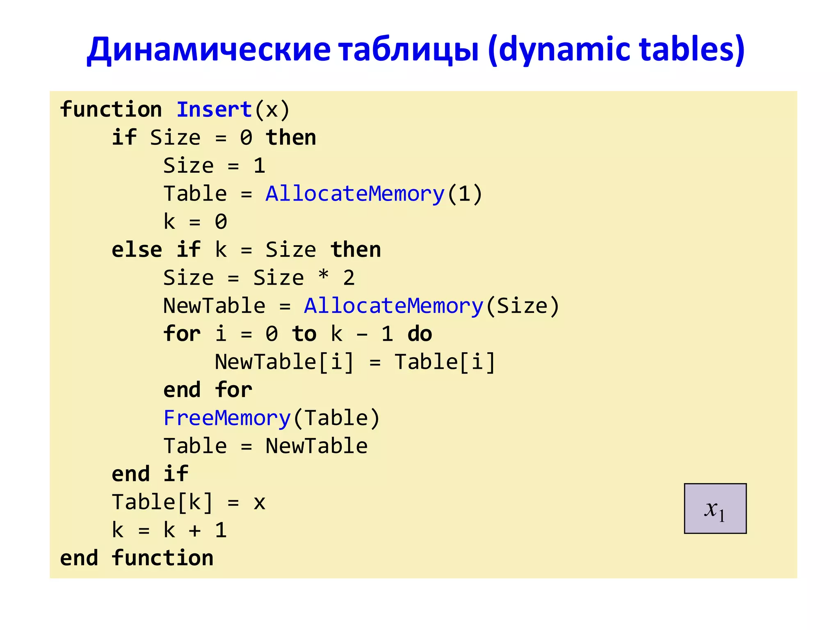
Task: Click the code line 'function Insert(x)'
Action: click(x=175, y=110)
